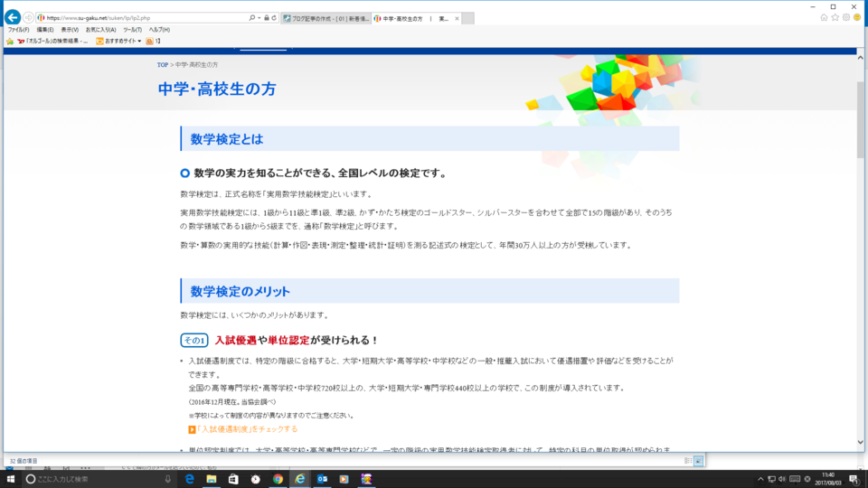
Task: Open the media player taskbar icon
Action: (344, 479)
